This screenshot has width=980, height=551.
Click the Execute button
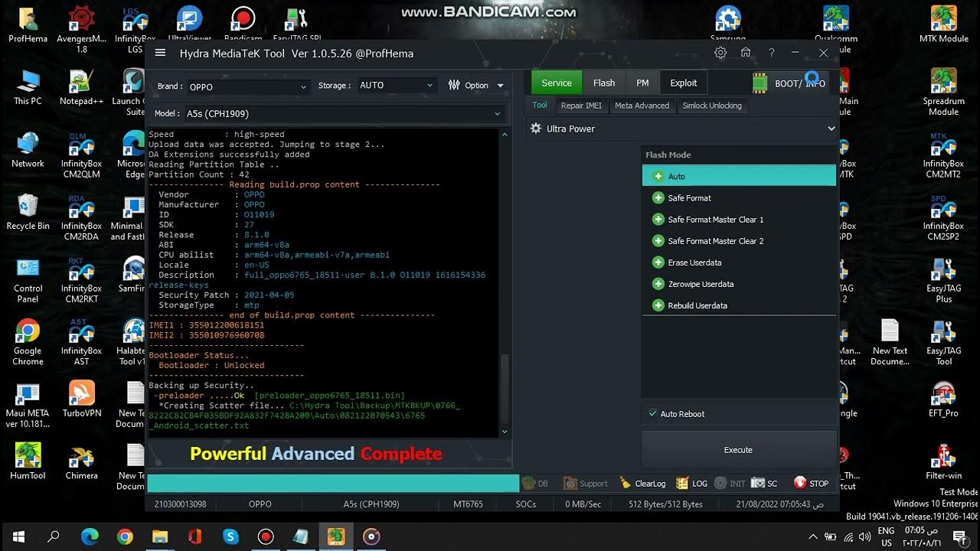738,450
